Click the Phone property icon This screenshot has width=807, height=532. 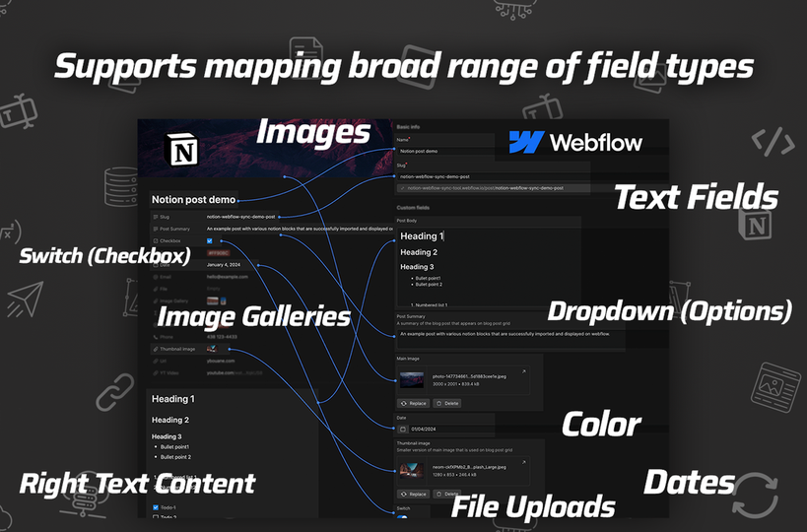[x=156, y=337]
